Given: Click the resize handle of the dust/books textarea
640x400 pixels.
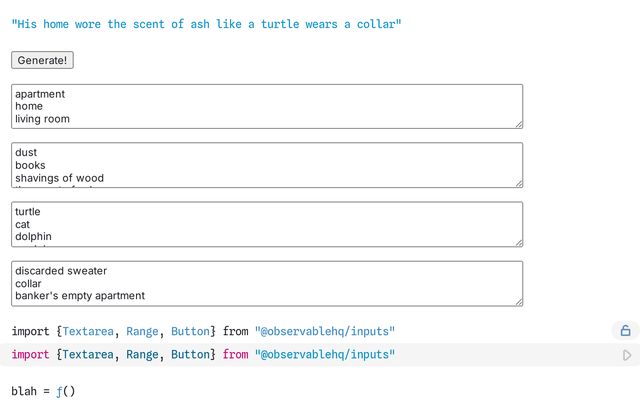Looking at the screenshot, I should (x=518, y=183).
